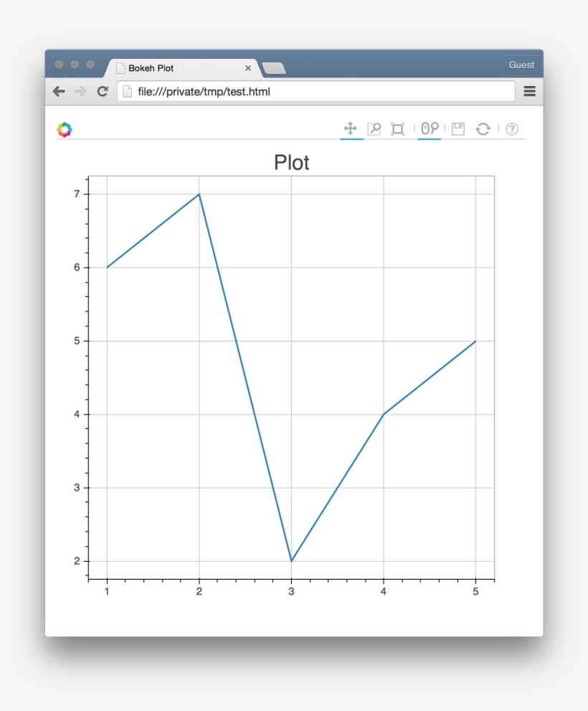Click the Save plot icon
The image size is (588, 711).
[458, 129]
